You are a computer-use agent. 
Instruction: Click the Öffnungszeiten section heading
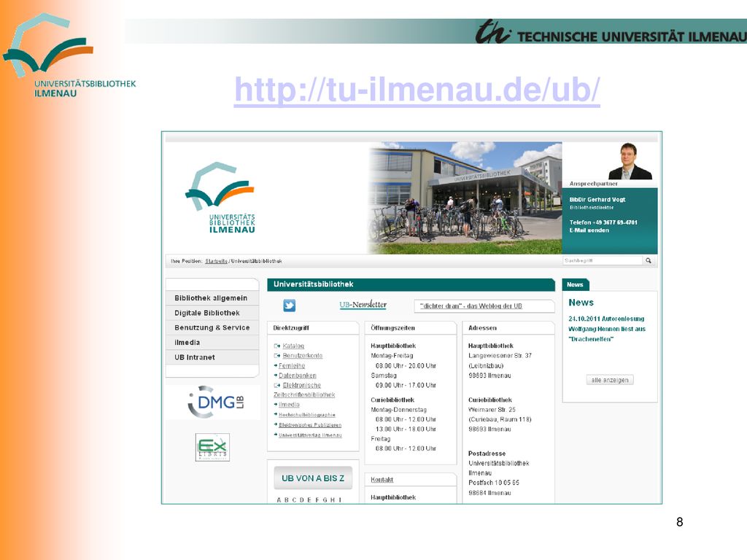pyautogui.click(x=392, y=328)
